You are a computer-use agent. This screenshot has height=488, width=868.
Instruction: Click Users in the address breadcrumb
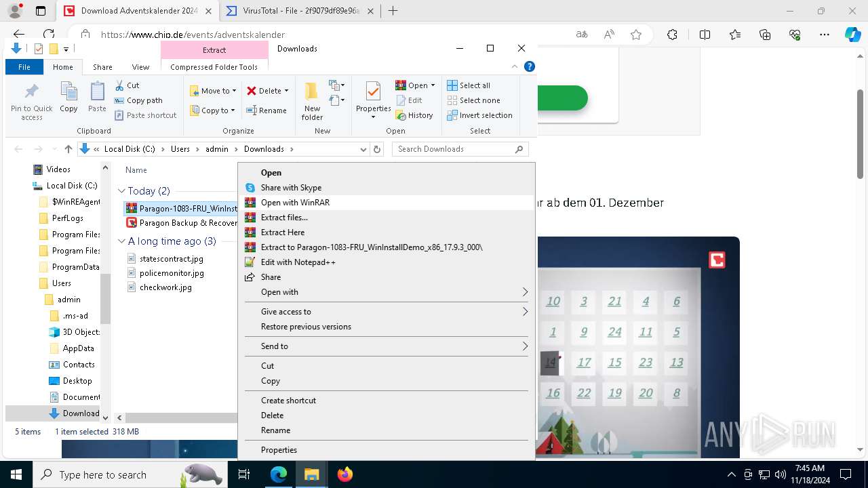pyautogui.click(x=180, y=149)
